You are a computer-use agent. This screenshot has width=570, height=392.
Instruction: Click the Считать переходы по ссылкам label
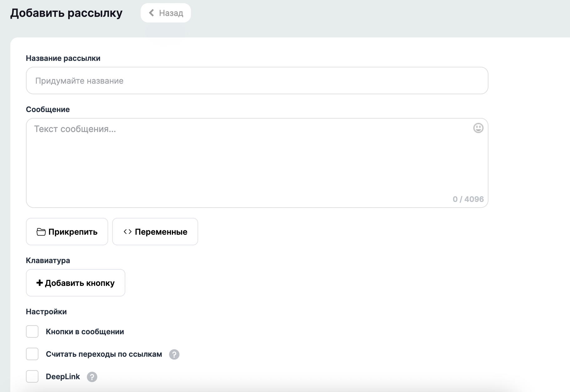click(x=104, y=354)
